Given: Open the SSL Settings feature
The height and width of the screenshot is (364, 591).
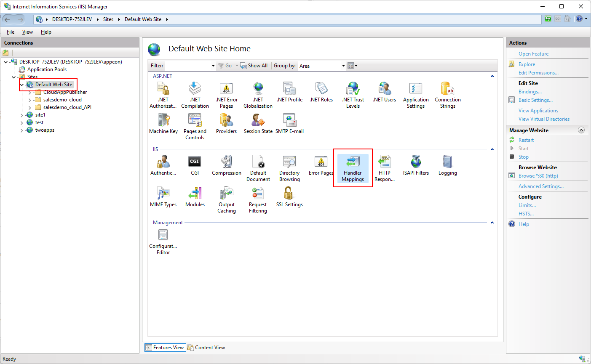Looking at the screenshot, I should 289,197.
